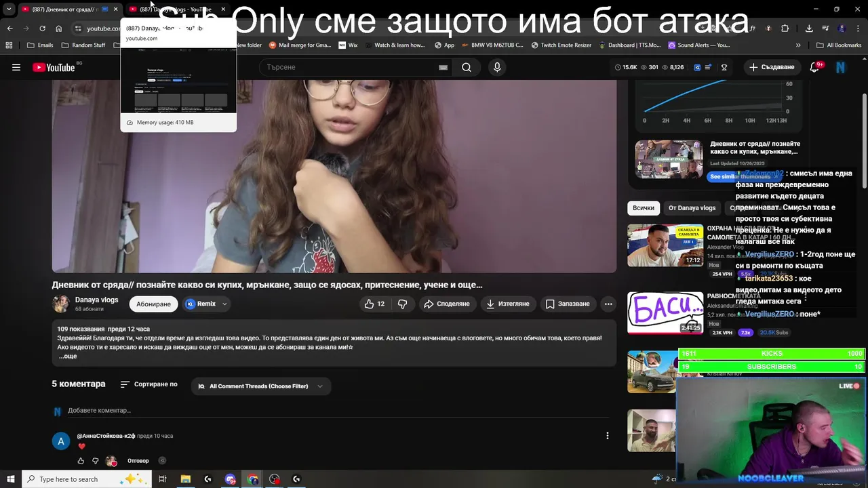
Task: Open All Comment Threads filter dropdown
Action: tap(260, 386)
